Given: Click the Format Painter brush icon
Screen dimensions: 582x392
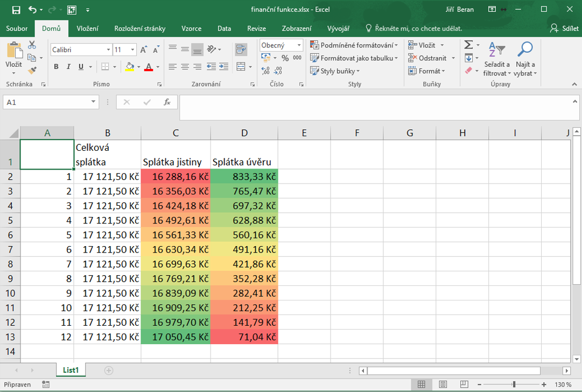Looking at the screenshot, I should point(32,70).
